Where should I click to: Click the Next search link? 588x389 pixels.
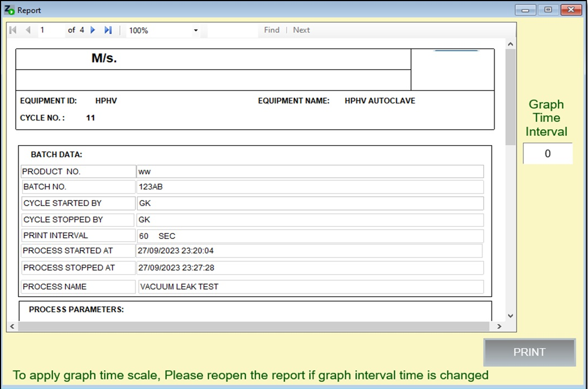pos(301,30)
